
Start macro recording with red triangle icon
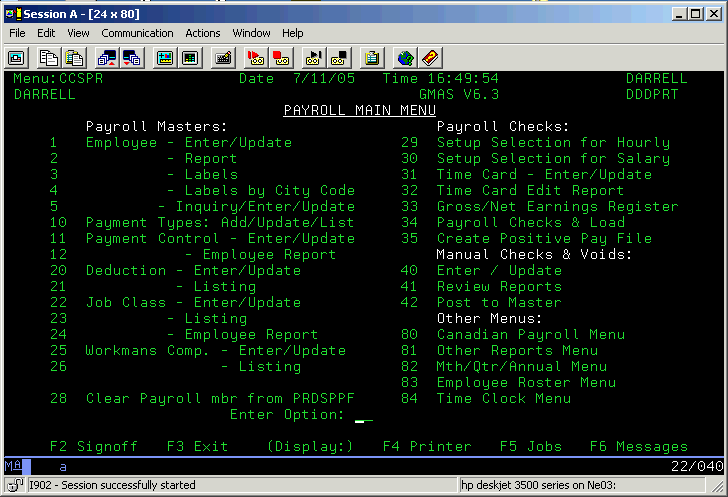point(255,57)
